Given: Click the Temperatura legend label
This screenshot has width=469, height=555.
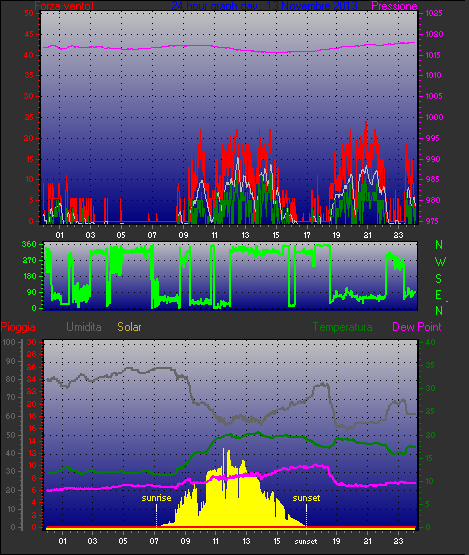Looking at the screenshot, I should pyautogui.click(x=342, y=327).
